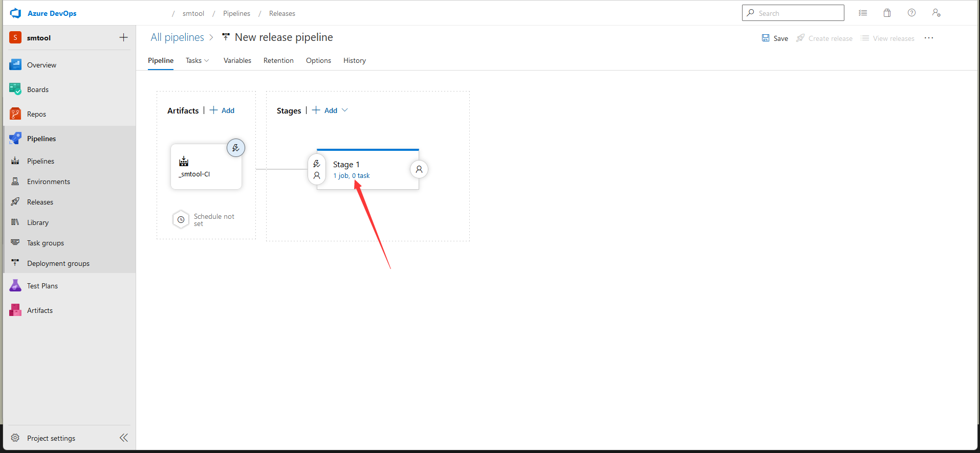Click the work items list icon

click(x=863, y=13)
